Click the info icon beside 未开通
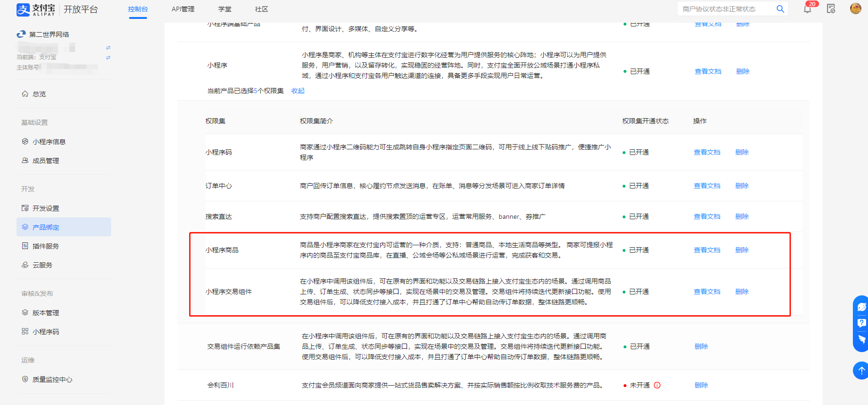Screen dimensions: 868x405 point(657,385)
